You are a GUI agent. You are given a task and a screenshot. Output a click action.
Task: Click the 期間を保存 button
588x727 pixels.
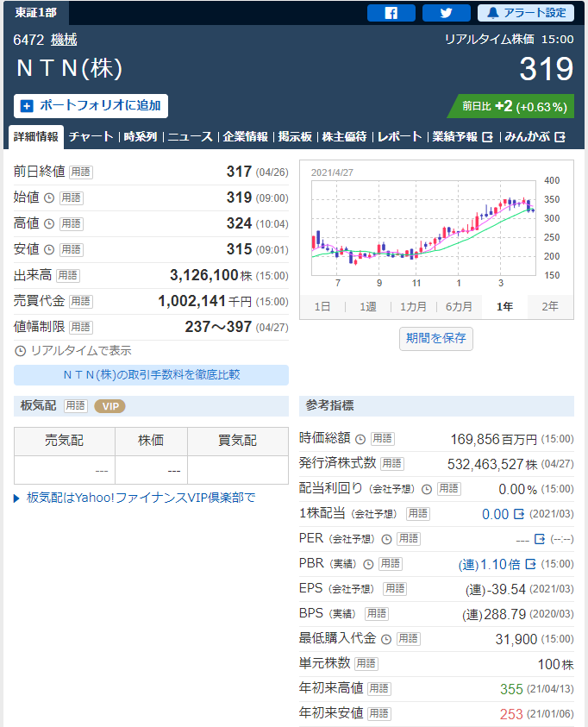(436, 338)
